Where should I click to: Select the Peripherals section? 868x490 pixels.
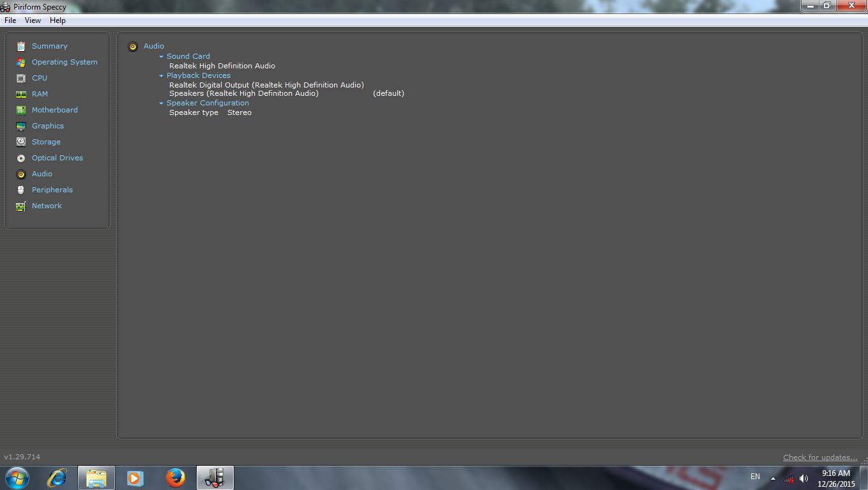tap(52, 190)
